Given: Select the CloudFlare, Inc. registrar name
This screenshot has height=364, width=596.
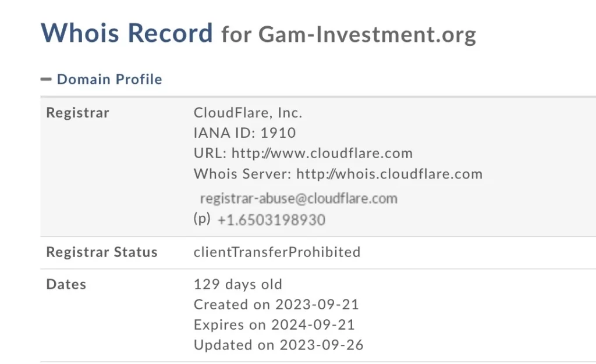Looking at the screenshot, I should point(248,112).
